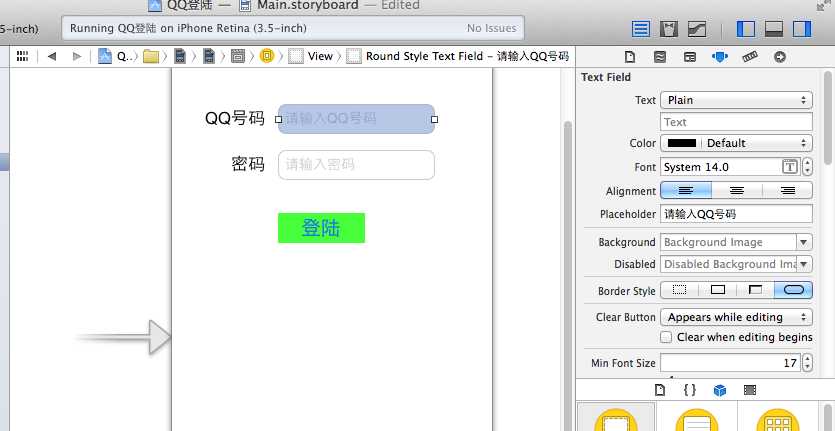This screenshot has height=431, width=835.
Task: Click the Min Font Size field
Action: tap(730, 363)
